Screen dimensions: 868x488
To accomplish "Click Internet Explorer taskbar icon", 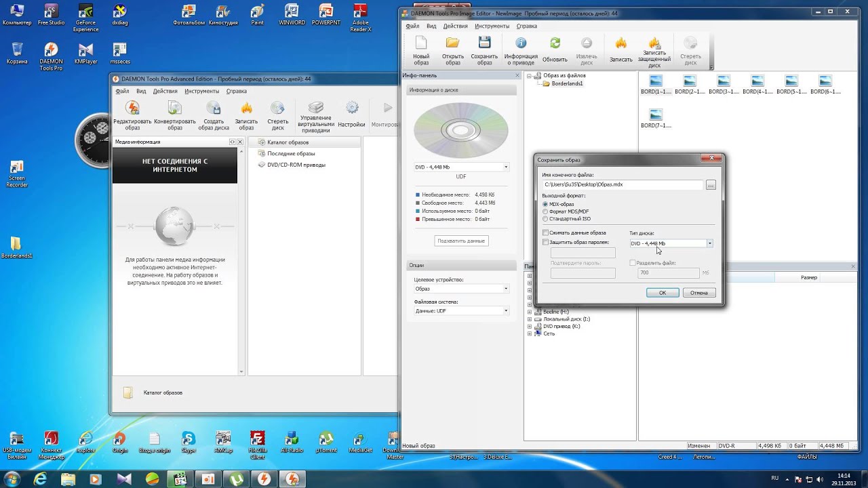I will pos(40,479).
